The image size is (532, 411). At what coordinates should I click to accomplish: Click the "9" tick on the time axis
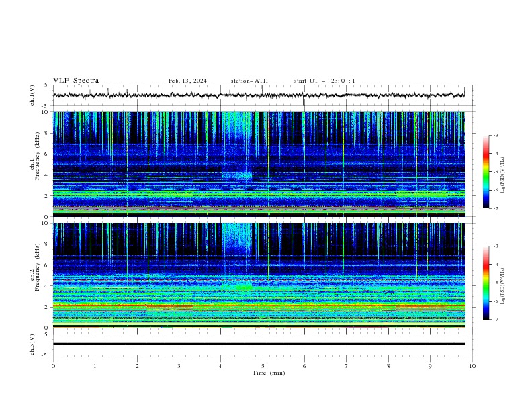click(x=430, y=366)
